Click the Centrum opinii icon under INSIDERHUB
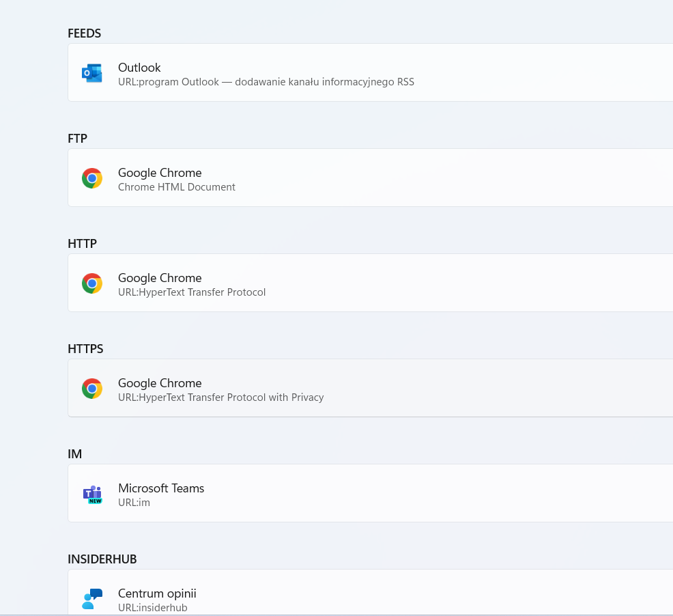The height and width of the screenshot is (616, 673). pos(92,599)
